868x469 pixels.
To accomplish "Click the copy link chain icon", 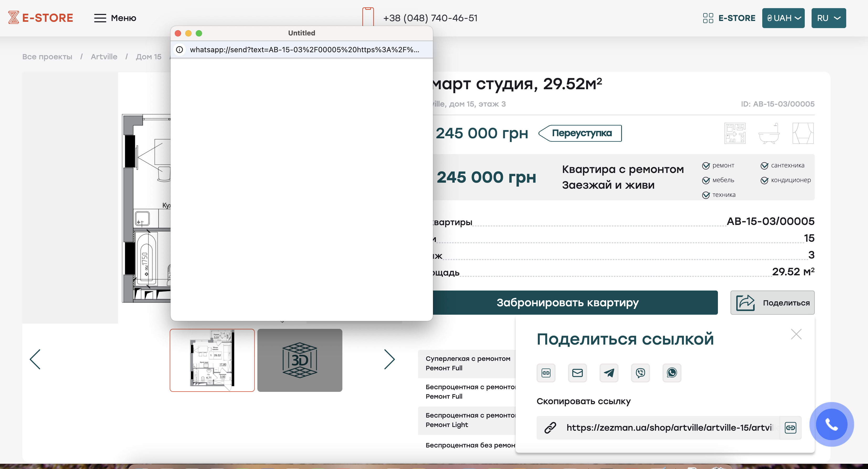I will tap(546, 373).
